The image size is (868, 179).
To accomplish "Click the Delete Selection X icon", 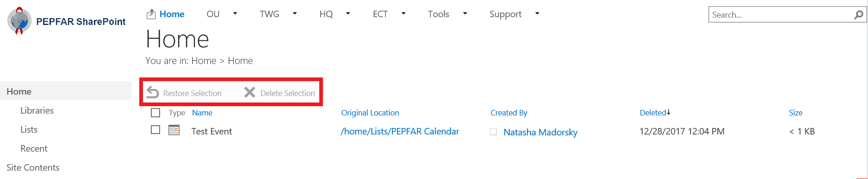I will click(x=250, y=92).
